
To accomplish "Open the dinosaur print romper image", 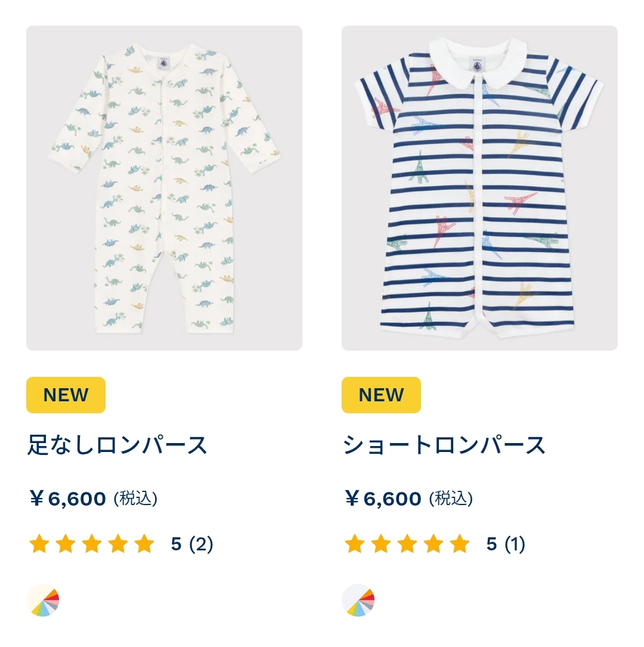I will tap(164, 188).
